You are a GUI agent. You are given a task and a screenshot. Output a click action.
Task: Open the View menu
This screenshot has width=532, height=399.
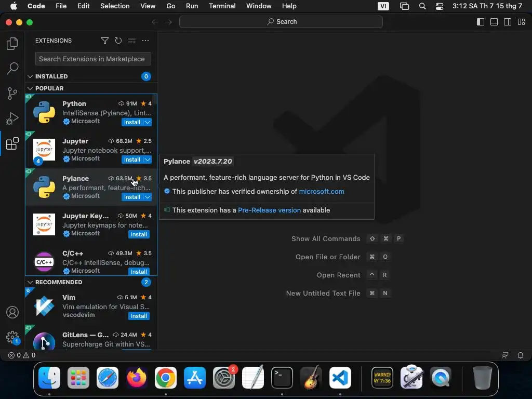click(148, 6)
